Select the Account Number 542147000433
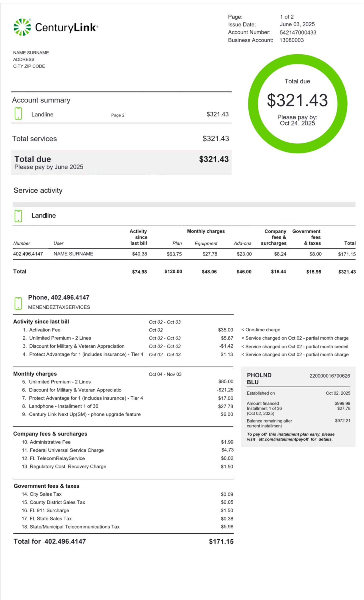Viewport: 364px width, 600px height. click(x=298, y=32)
